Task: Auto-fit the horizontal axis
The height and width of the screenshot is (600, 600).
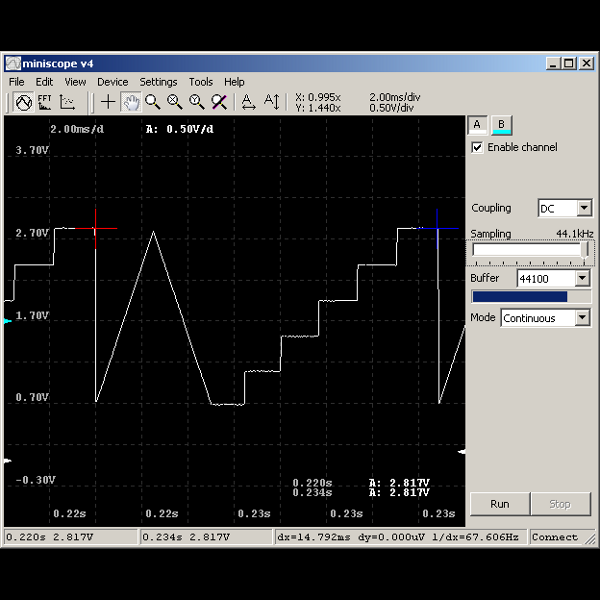Action: (x=248, y=102)
